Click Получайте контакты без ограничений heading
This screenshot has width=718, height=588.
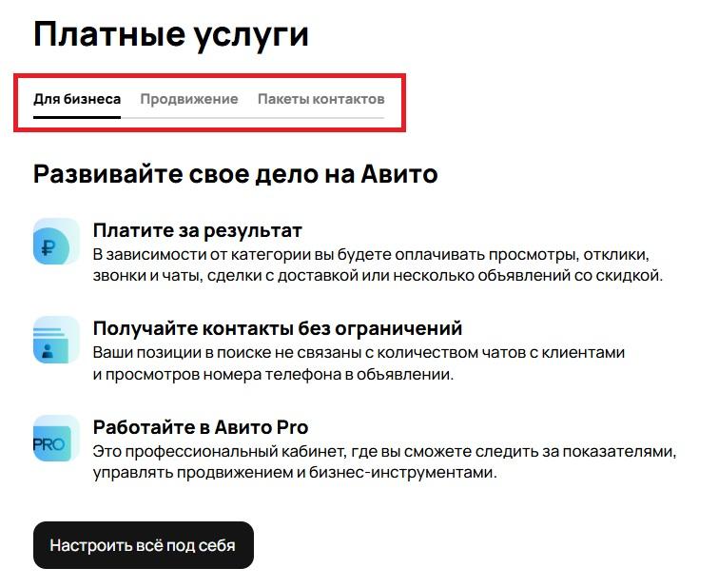pos(278,328)
